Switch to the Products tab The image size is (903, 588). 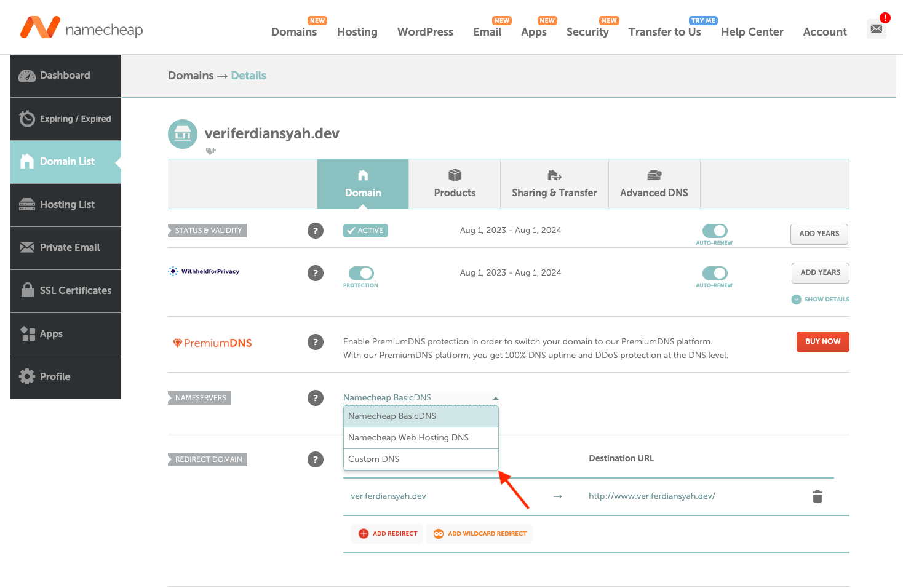tap(455, 184)
